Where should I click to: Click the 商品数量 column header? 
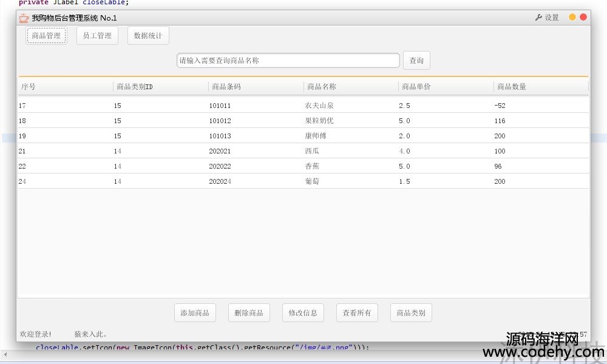[541, 87]
